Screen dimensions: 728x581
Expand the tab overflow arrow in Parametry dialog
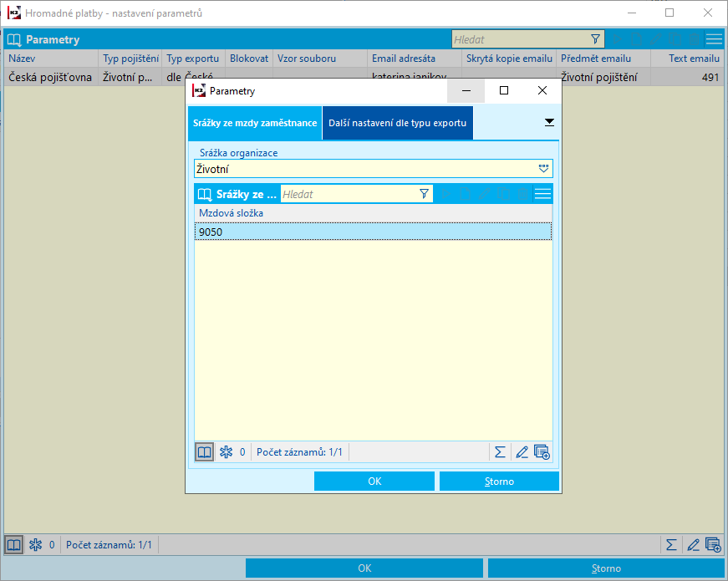[549, 123]
